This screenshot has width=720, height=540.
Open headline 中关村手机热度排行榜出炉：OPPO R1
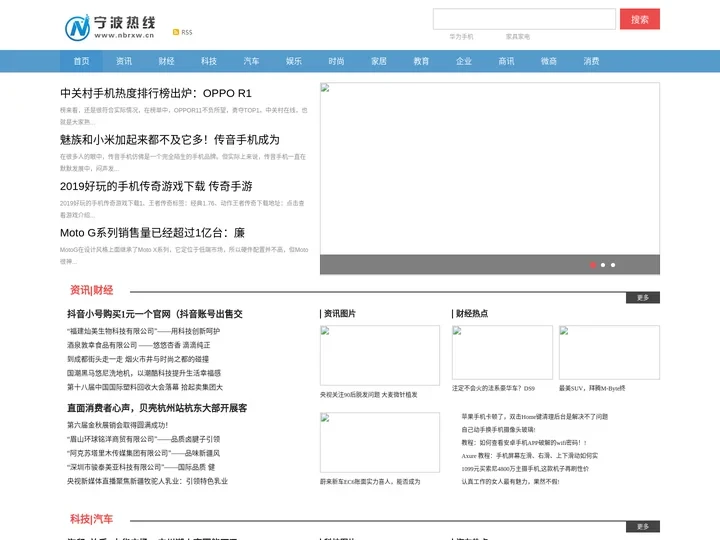click(156, 93)
